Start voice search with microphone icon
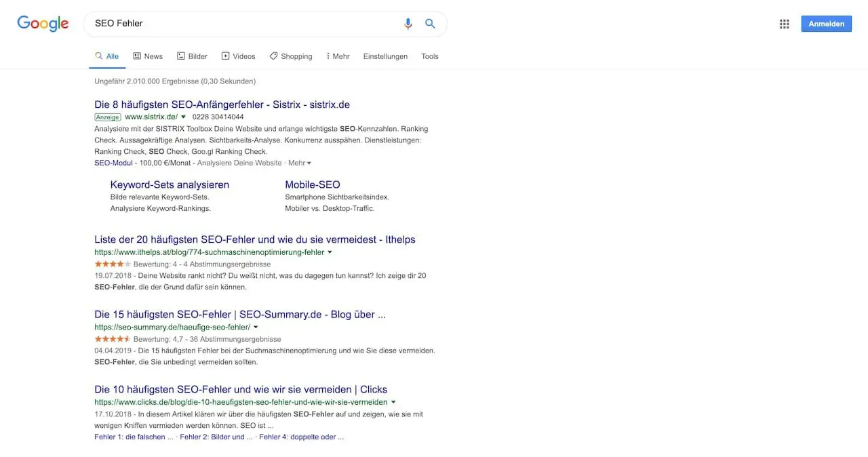Screen dimensions: 868x457 (x=408, y=24)
